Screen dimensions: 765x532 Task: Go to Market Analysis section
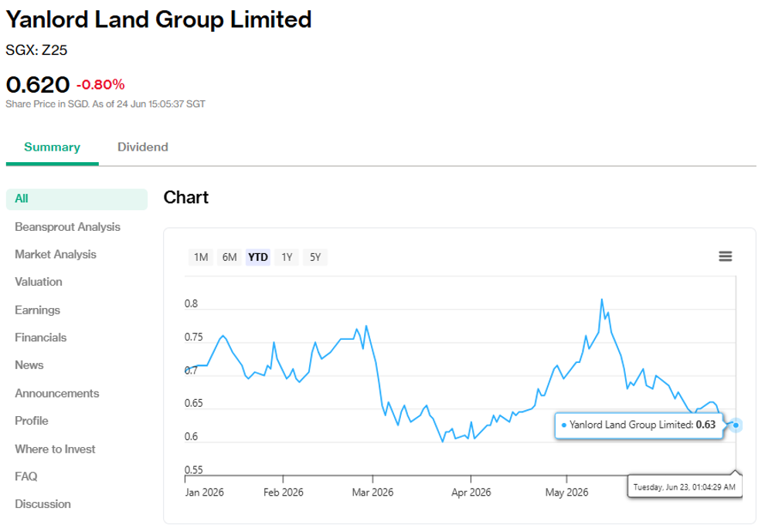[x=56, y=255]
